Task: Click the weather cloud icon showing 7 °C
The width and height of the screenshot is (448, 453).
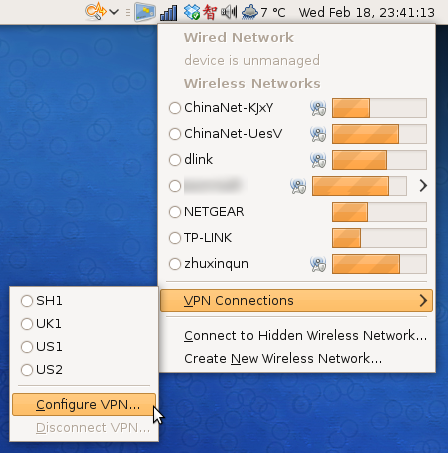Action: (x=250, y=13)
